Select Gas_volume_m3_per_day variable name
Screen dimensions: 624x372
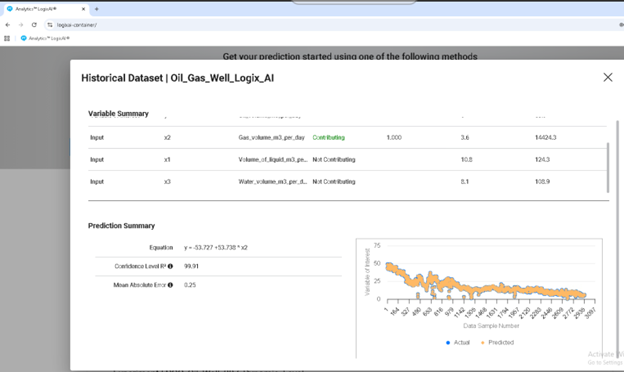tap(271, 138)
